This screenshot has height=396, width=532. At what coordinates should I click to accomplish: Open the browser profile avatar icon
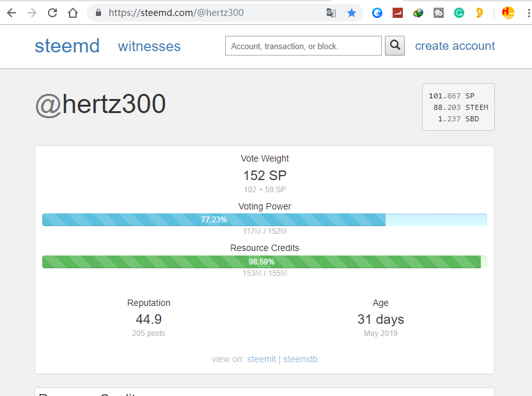508,13
